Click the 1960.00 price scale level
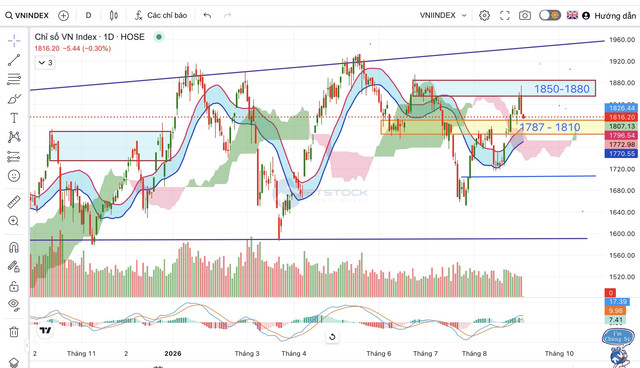This screenshot has width=640, height=368. tap(622, 40)
